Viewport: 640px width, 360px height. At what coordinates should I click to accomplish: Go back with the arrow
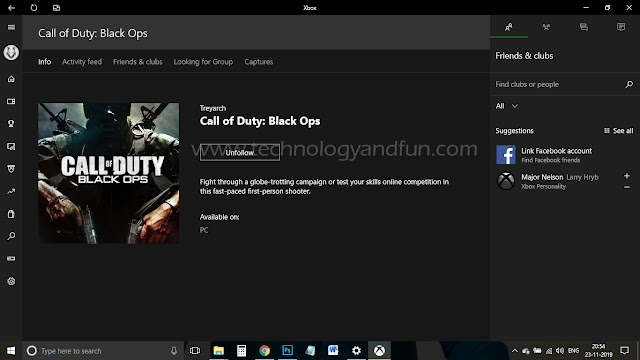click(11, 8)
